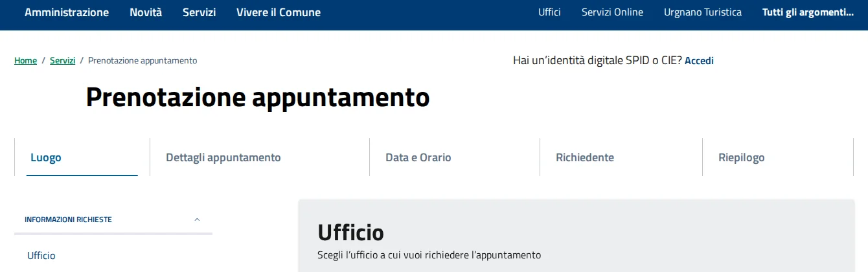Collapse Informazioni Richieste chevron
868x272 pixels.
(x=197, y=220)
